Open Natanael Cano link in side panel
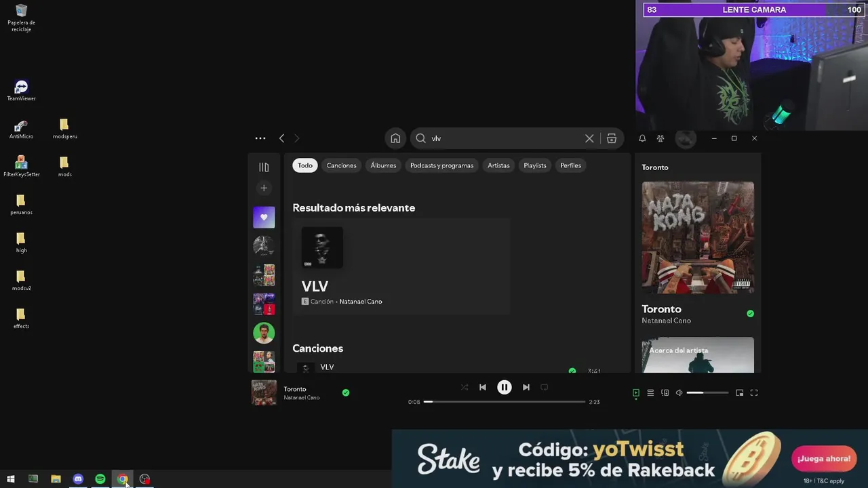The image size is (868, 488). point(667,321)
